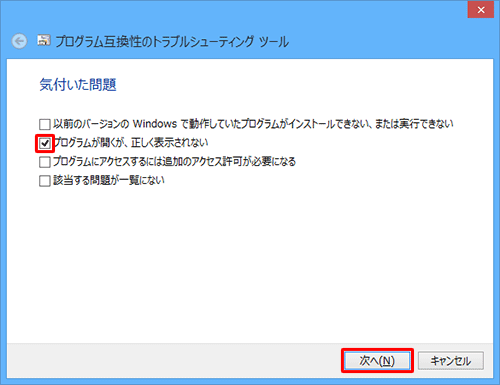This screenshot has height=385, width=500.
Task: Uncheck 'プログラムが開くが、正しく表示されない' checkbox
Action: click(x=45, y=143)
